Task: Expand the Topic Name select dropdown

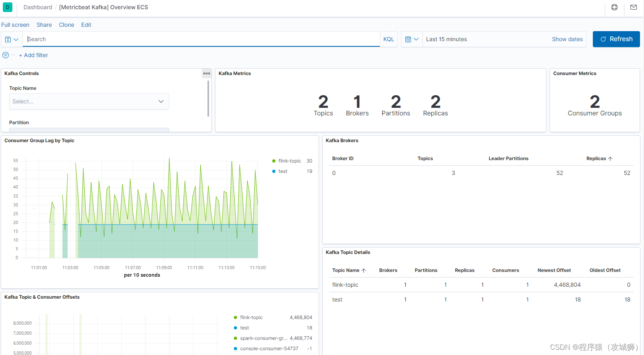Action: 89,101
